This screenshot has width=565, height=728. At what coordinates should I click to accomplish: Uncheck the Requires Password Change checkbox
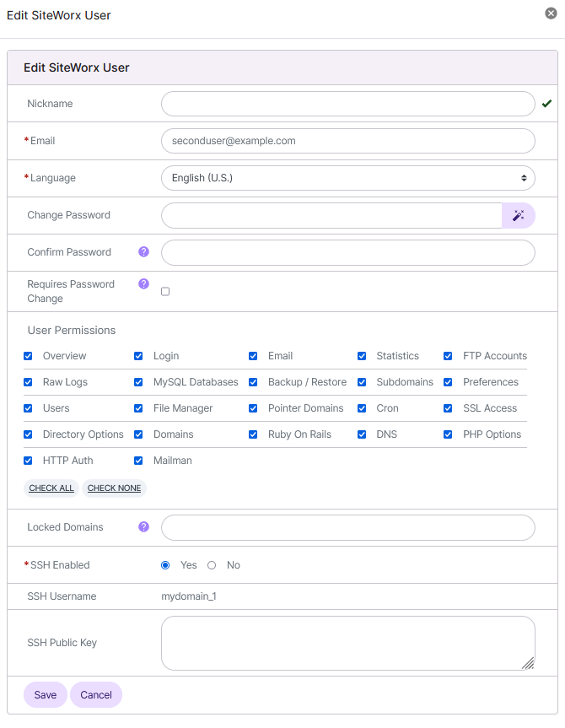pyautogui.click(x=165, y=290)
